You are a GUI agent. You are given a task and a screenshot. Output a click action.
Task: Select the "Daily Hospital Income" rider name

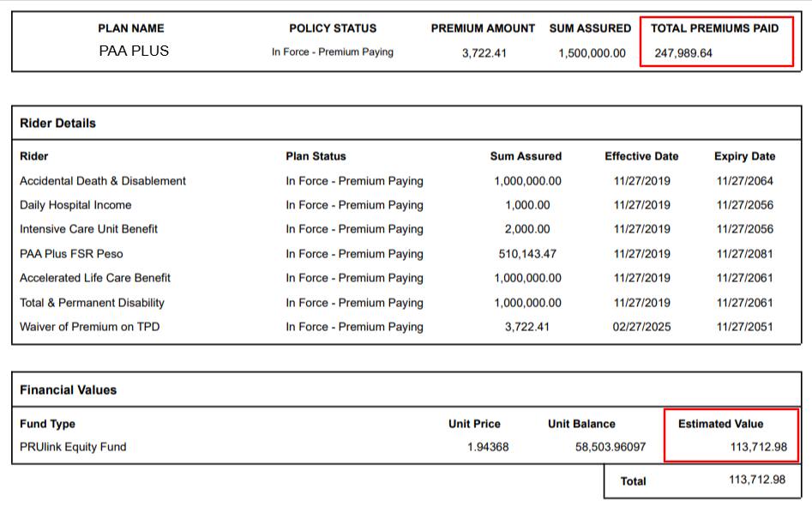pyautogui.click(x=75, y=205)
